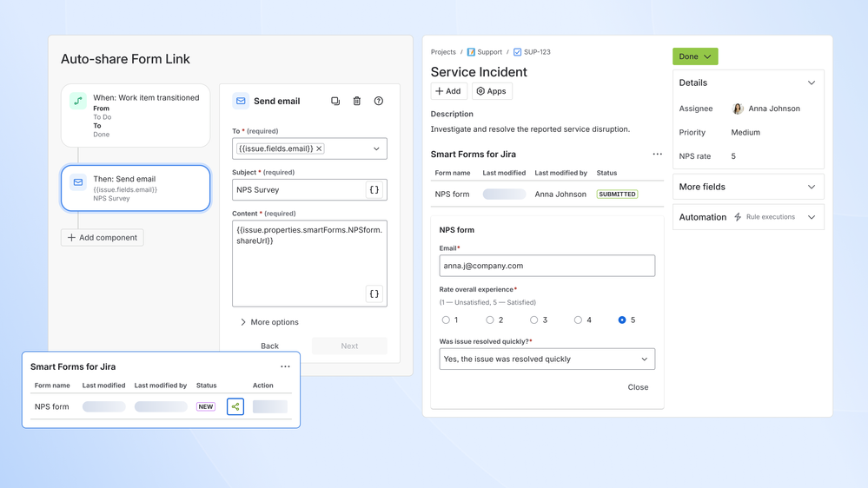The width and height of the screenshot is (868, 488).
Task: Click the issue Description text
Action: [530, 129]
